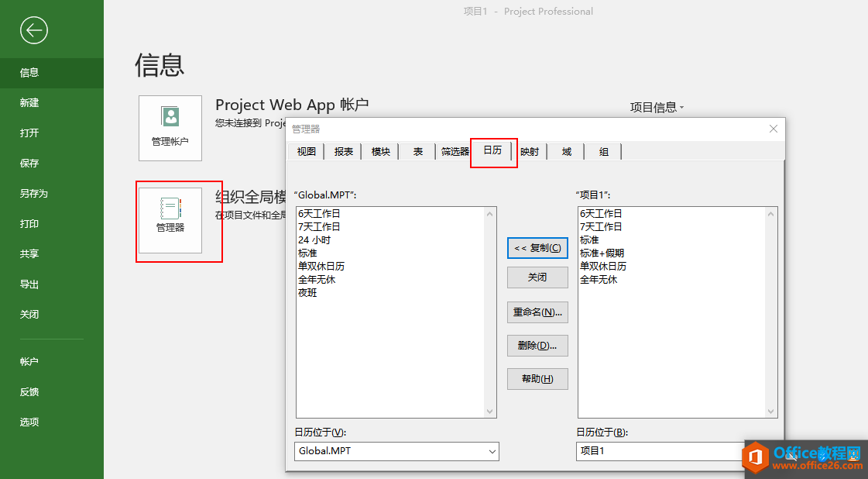
Task: Open 管理帐户 via the account icon
Action: 170,128
